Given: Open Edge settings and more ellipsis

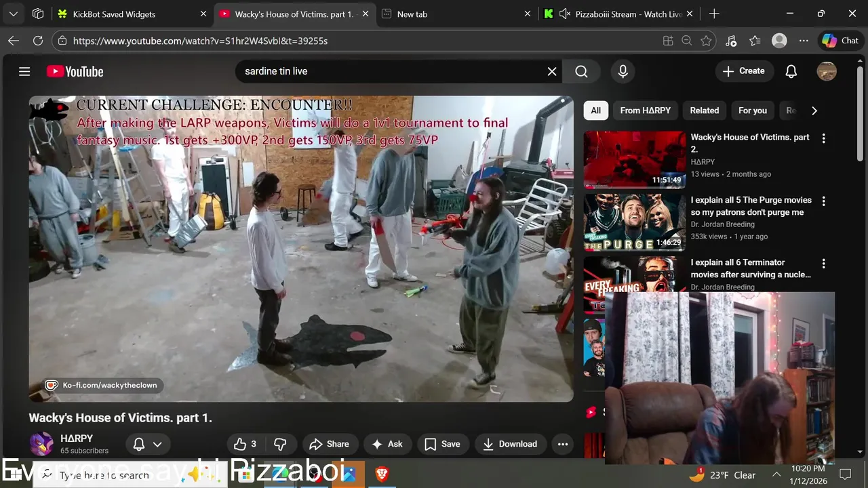Looking at the screenshot, I should tap(804, 41).
